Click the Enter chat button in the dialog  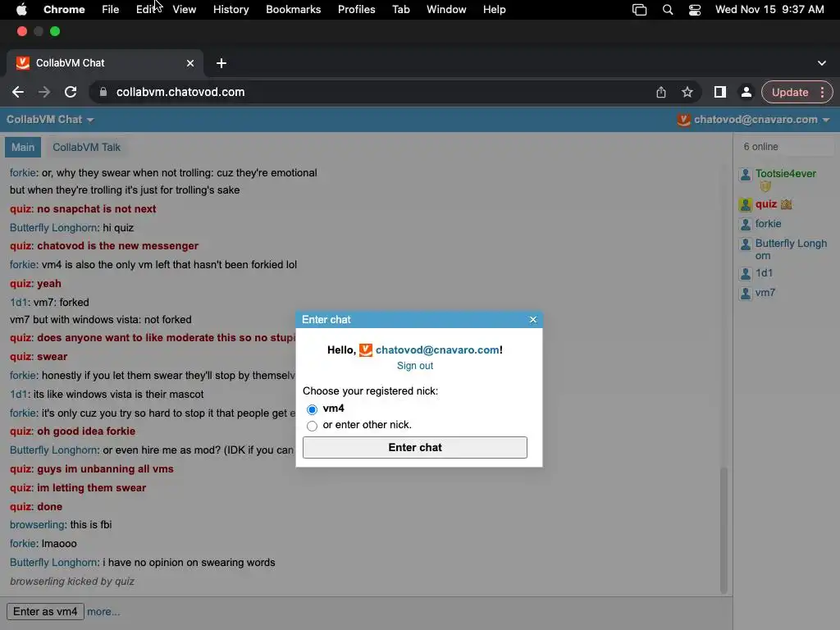coord(414,447)
